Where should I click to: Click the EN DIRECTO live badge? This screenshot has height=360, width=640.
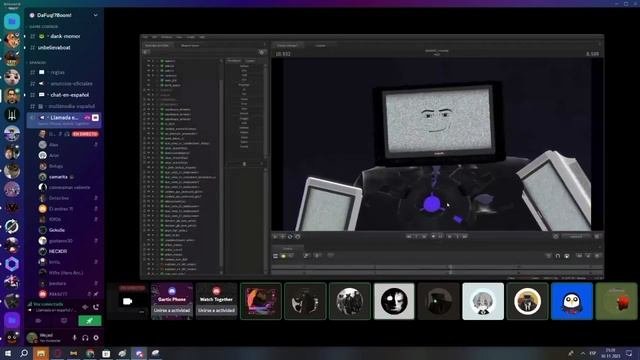point(85,134)
